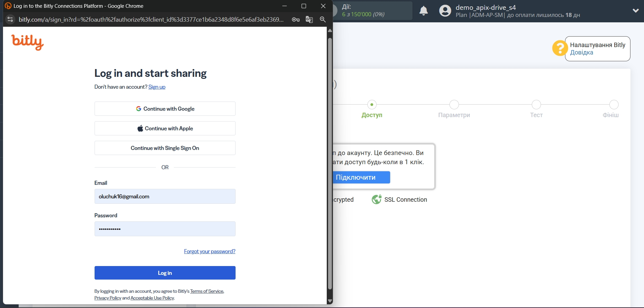Click the 'Log in and start sharing' heading
This screenshot has width=644, height=308.
click(x=150, y=73)
